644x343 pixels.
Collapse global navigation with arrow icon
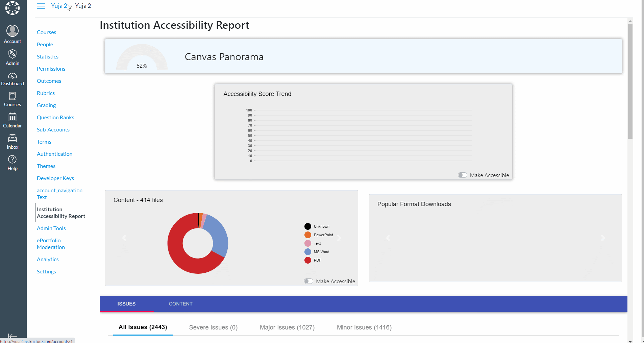[x=13, y=336]
